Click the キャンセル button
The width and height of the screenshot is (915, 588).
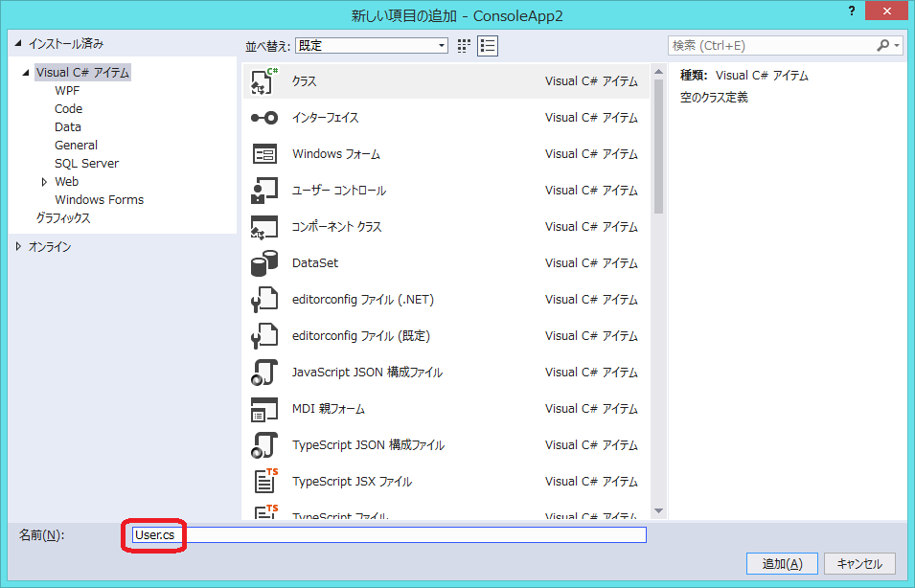tap(859, 563)
